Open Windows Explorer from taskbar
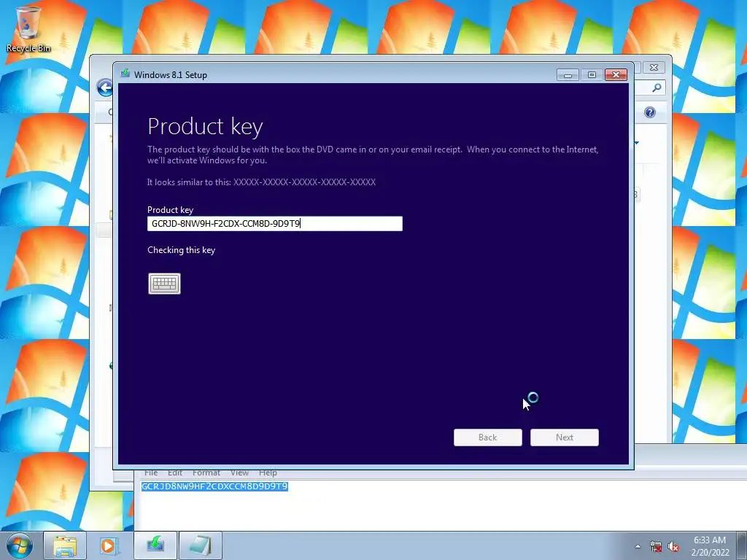Viewport: 747px width, 560px height. pos(65,545)
